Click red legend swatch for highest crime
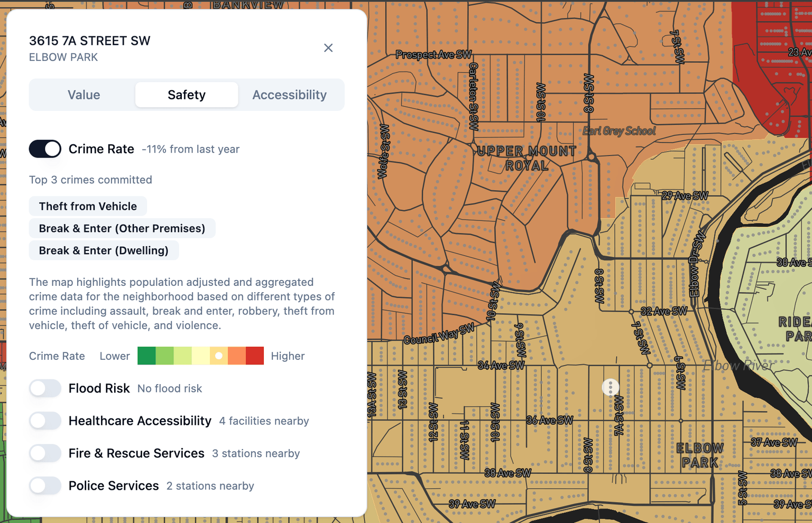This screenshot has height=523, width=812. tap(255, 356)
